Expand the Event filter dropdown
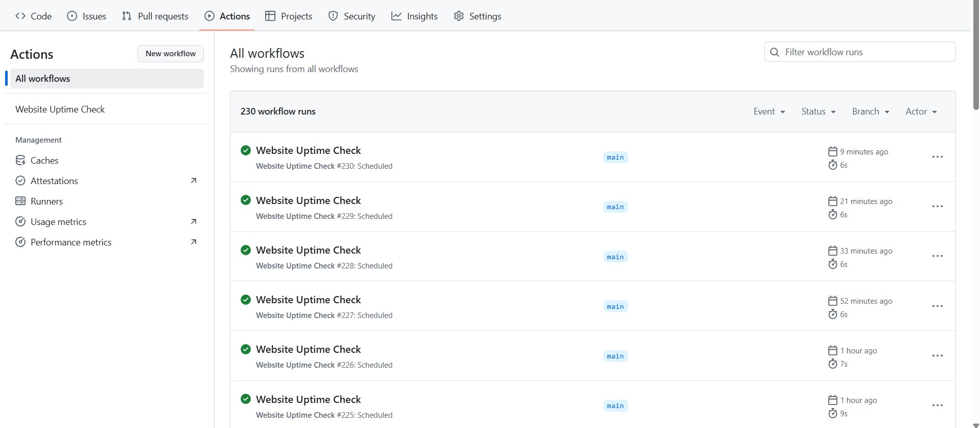 coord(769,111)
